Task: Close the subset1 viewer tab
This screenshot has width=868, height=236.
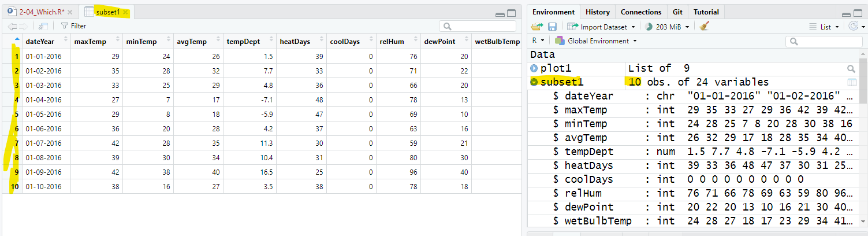Action: [x=125, y=12]
